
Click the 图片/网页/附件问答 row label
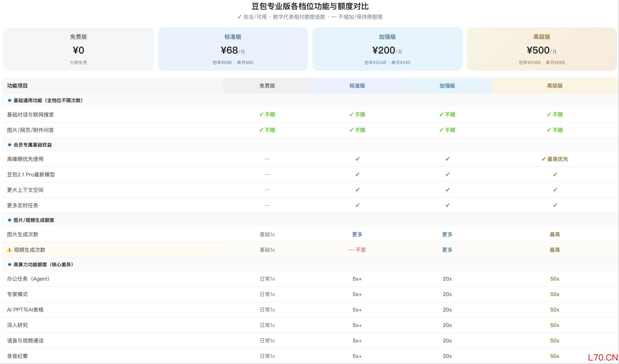30,130
